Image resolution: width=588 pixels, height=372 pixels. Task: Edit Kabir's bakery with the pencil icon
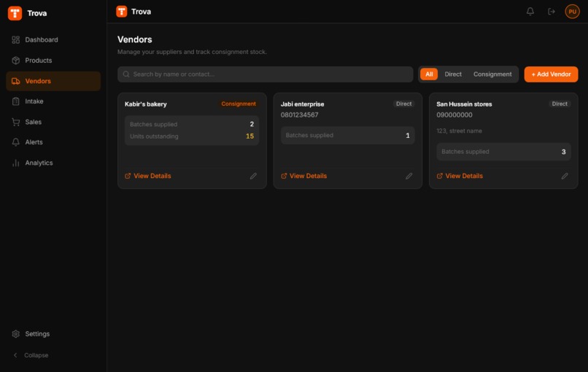[253, 176]
